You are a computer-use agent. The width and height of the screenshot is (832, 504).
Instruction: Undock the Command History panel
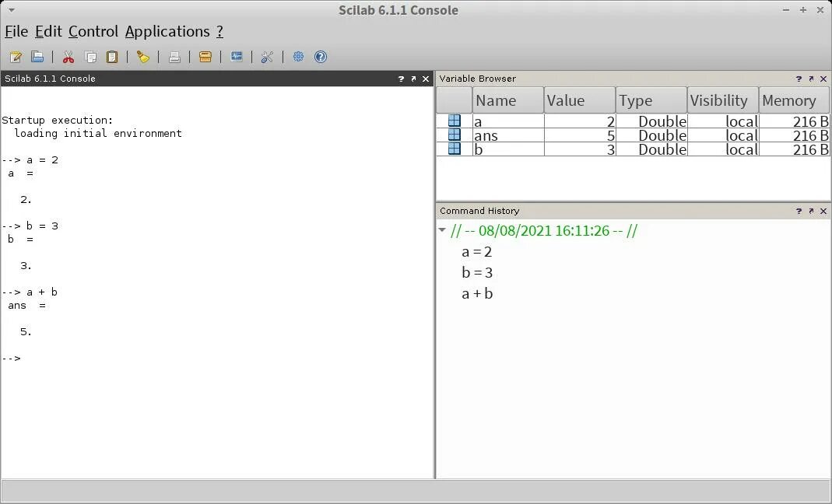[x=811, y=211]
